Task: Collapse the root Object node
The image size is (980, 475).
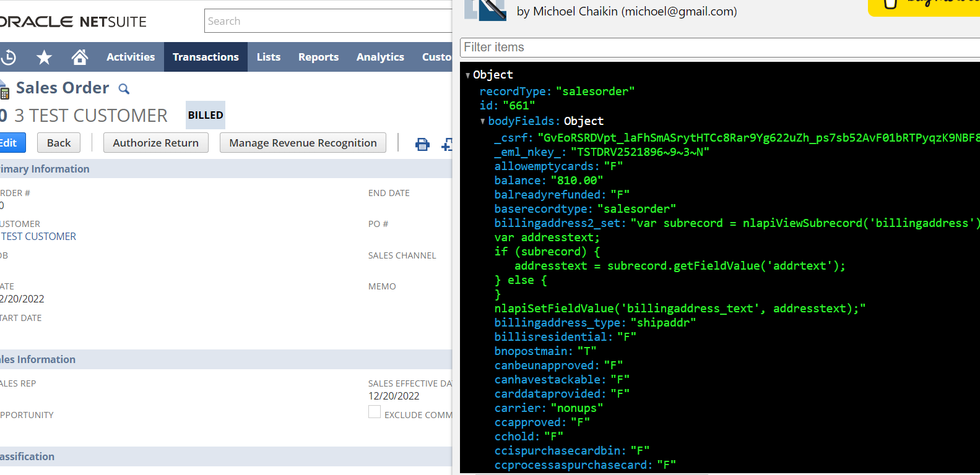Action: [468, 75]
